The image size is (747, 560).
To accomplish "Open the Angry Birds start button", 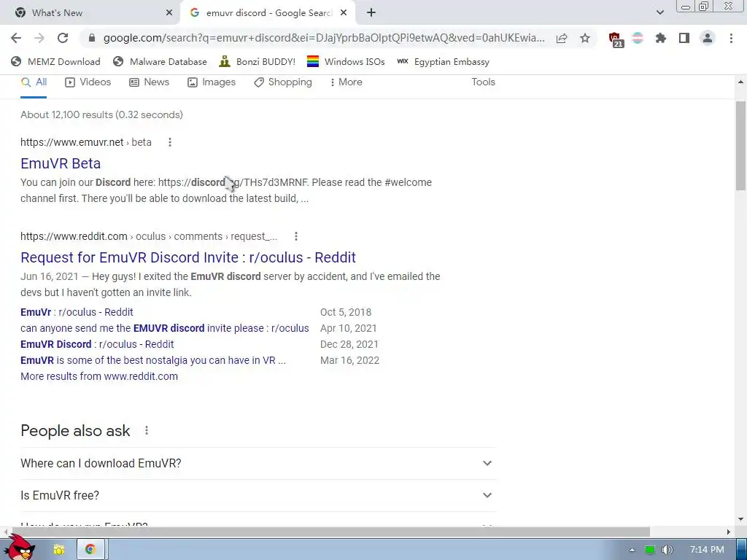I will click(x=20, y=548).
